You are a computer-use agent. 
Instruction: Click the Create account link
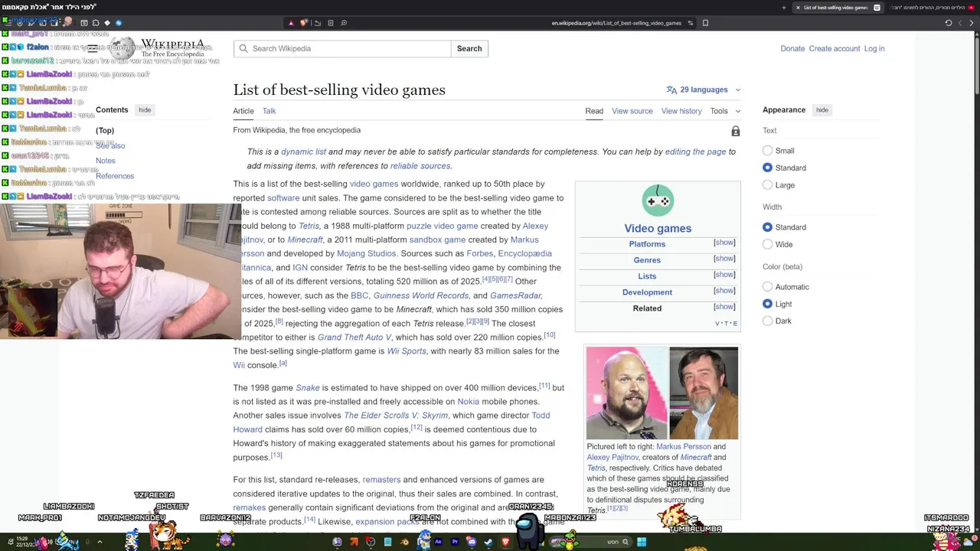click(835, 48)
